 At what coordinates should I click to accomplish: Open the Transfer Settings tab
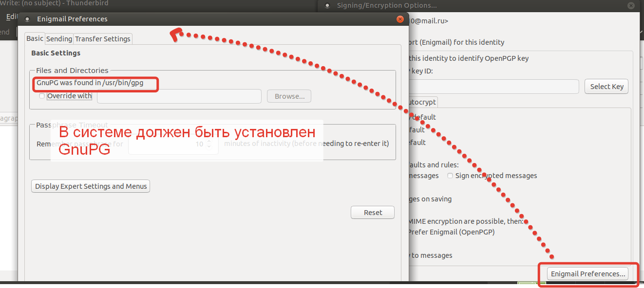(x=103, y=39)
